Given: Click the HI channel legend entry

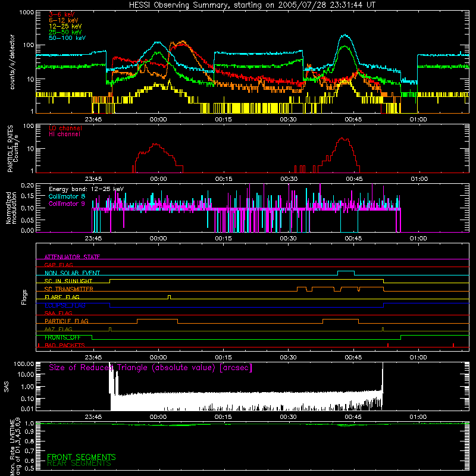Looking at the screenshot, I should [64, 134].
